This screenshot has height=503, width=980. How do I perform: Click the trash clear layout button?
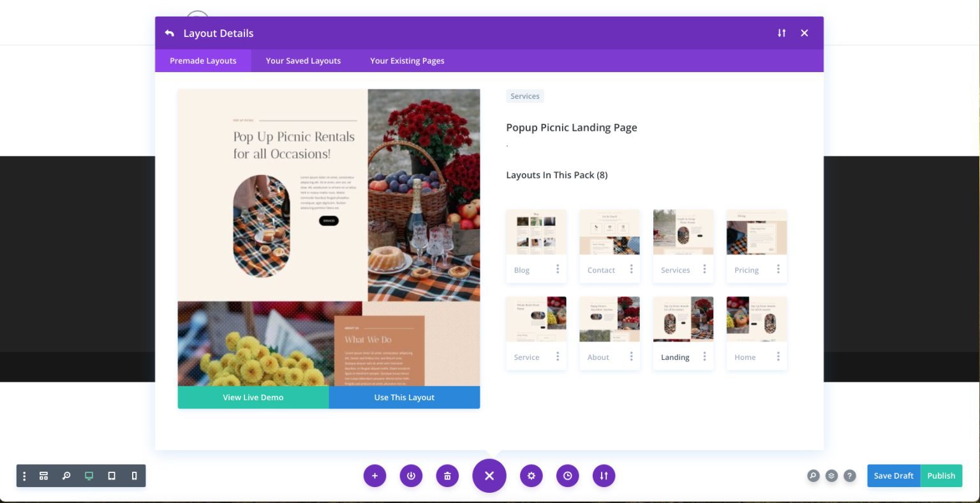tap(447, 476)
